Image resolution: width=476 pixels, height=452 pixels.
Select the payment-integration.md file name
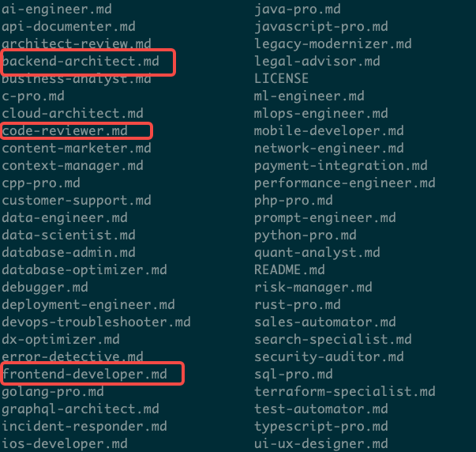click(x=341, y=166)
